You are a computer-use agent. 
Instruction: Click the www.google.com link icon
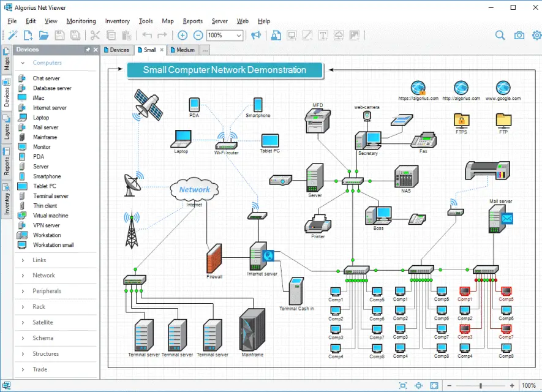pyautogui.click(x=503, y=88)
